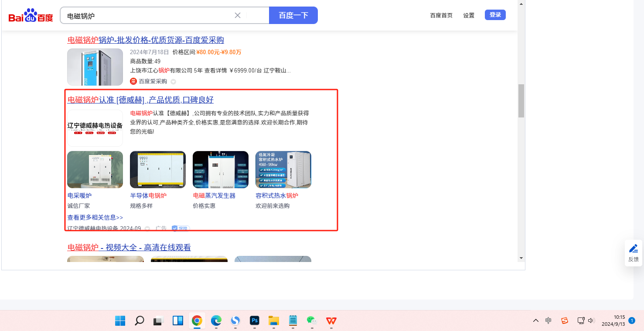Open 设置 in the top navigation
This screenshot has width=644, height=331.
pyautogui.click(x=469, y=15)
